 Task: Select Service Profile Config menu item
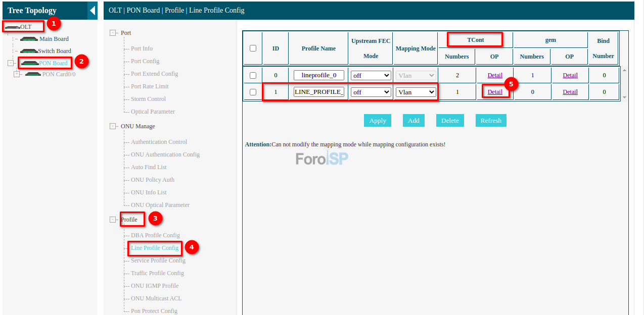(158, 260)
